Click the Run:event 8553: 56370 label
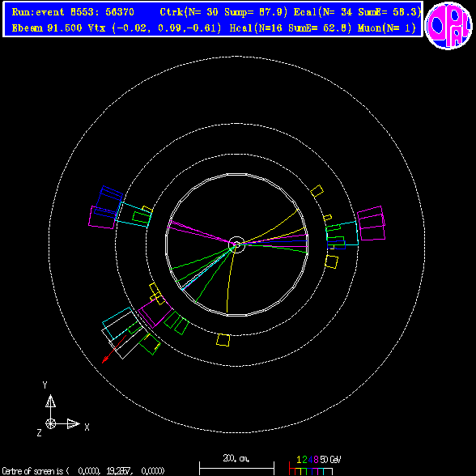 point(73,12)
